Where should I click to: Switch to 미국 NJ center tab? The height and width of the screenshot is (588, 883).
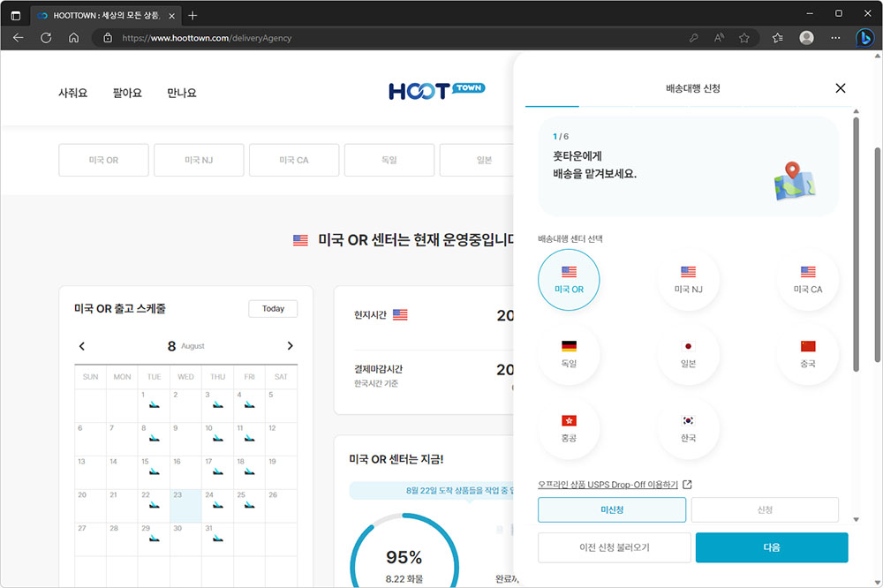[x=199, y=160]
